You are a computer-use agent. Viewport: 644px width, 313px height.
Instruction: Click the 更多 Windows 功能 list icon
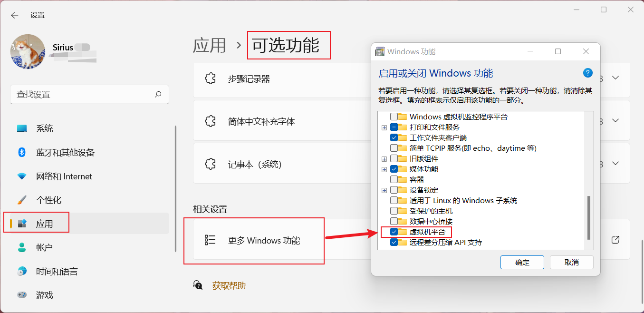(x=210, y=240)
